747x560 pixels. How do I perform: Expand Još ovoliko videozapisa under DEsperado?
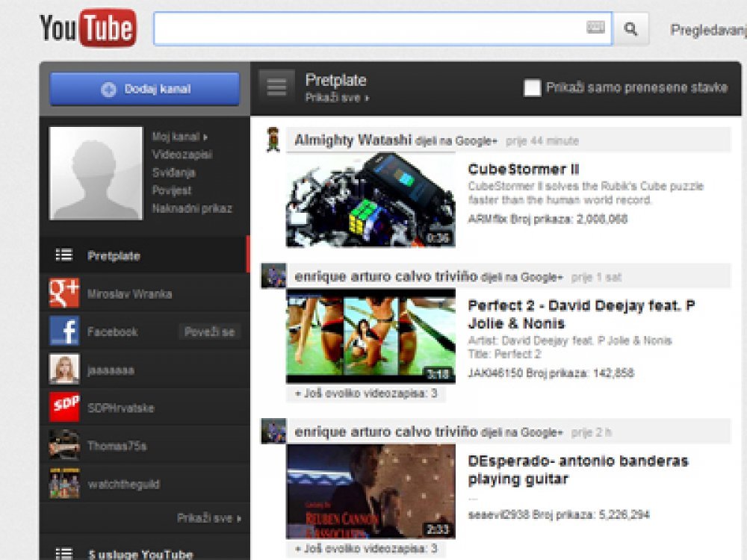point(366,549)
